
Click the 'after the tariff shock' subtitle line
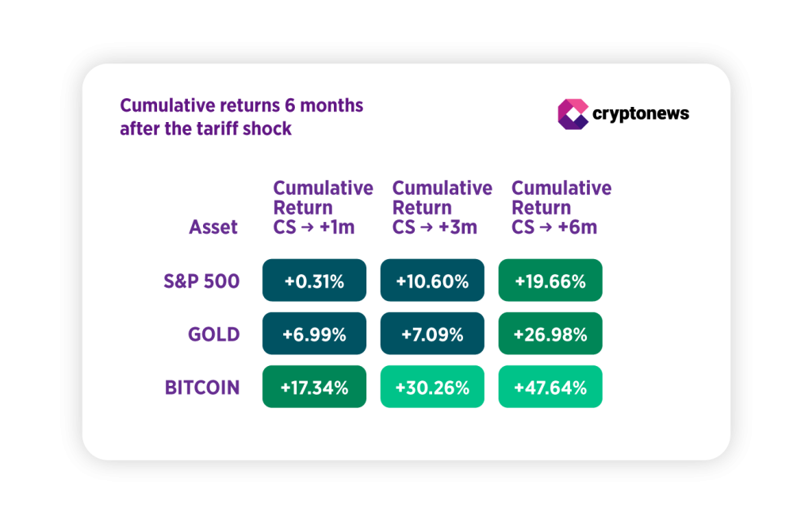pyautogui.click(x=206, y=128)
